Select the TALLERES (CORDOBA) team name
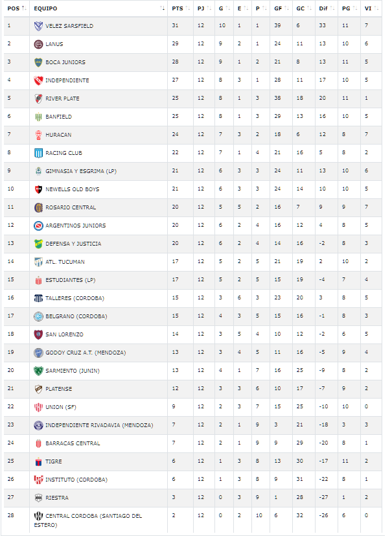The image size is (392, 536). 75,298
